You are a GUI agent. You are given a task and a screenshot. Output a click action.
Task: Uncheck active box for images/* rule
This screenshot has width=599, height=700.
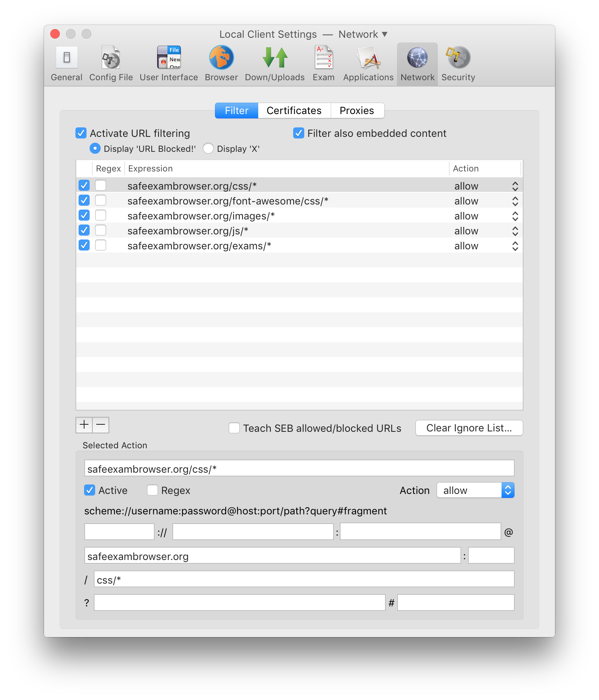click(84, 215)
